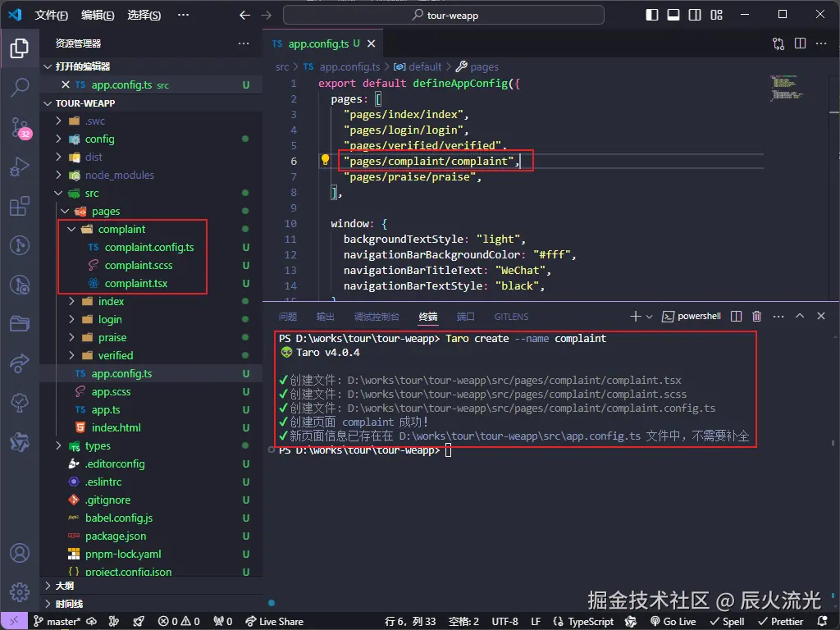Split the powershell terminal

click(x=736, y=317)
